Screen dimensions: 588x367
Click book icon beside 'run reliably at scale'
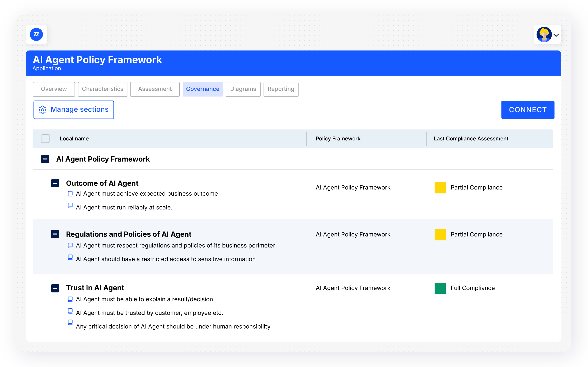[x=70, y=206]
